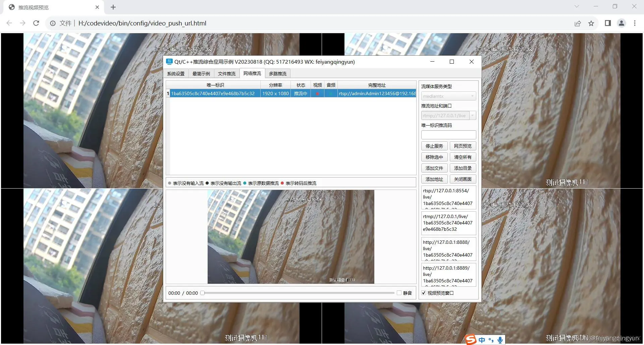
Task: Click the 分辨率 column header
Action: (275, 85)
